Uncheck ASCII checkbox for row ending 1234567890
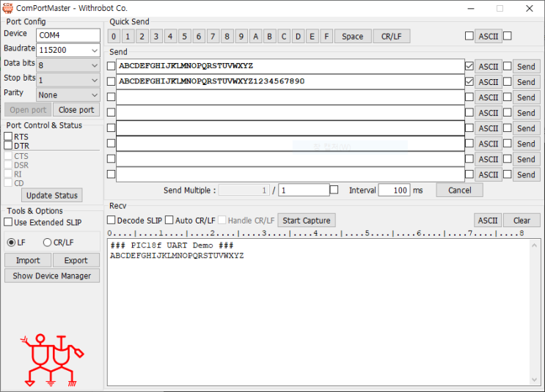Screen dimensions: 545x392 pos(469,81)
